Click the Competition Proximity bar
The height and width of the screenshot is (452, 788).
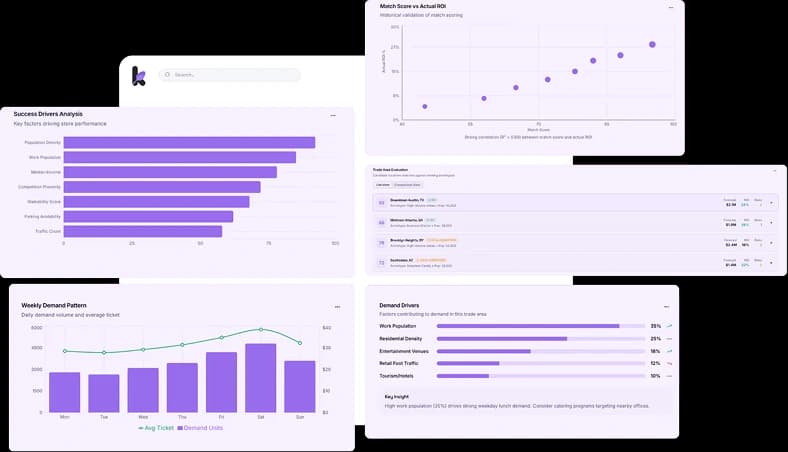pyautogui.click(x=162, y=187)
